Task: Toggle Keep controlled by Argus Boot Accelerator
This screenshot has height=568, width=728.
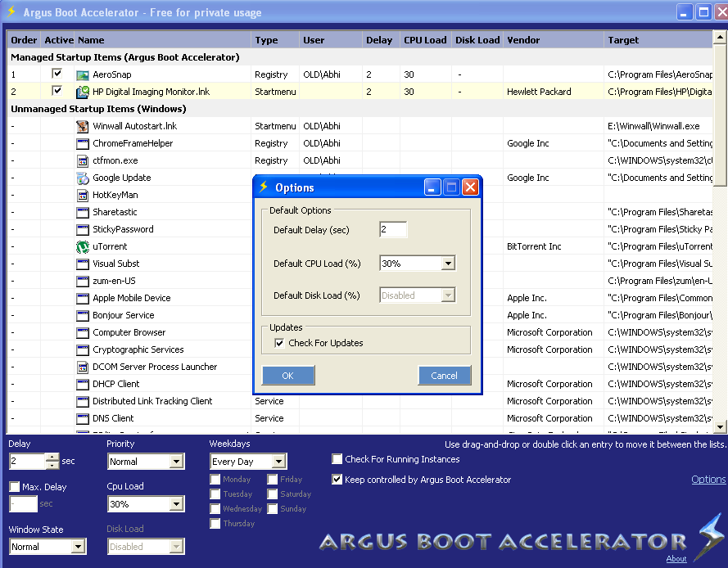Action: (337, 480)
